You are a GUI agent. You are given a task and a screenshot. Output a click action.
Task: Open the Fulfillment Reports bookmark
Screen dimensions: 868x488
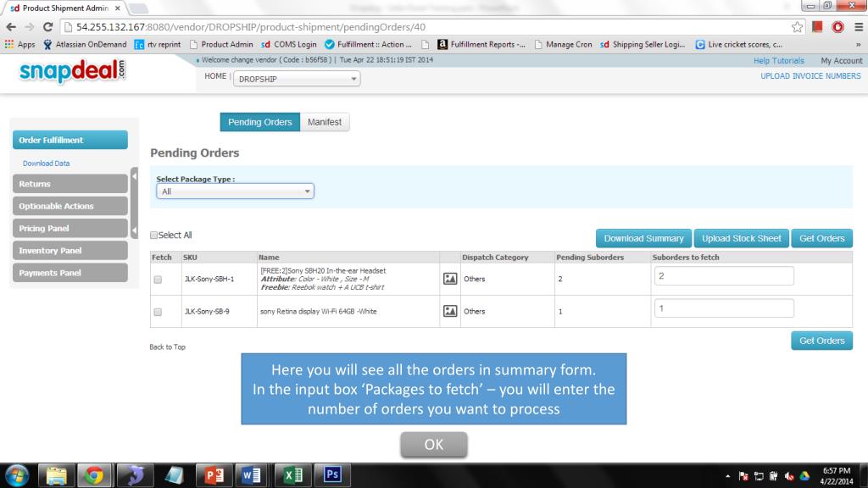(x=481, y=44)
